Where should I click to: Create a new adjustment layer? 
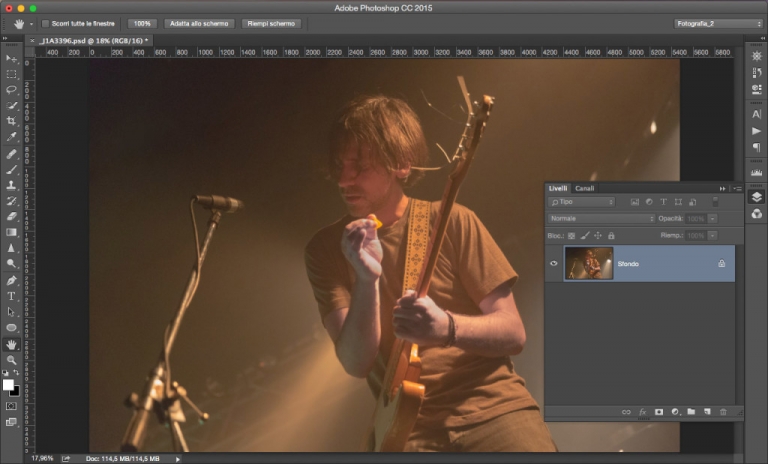coord(675,412)
